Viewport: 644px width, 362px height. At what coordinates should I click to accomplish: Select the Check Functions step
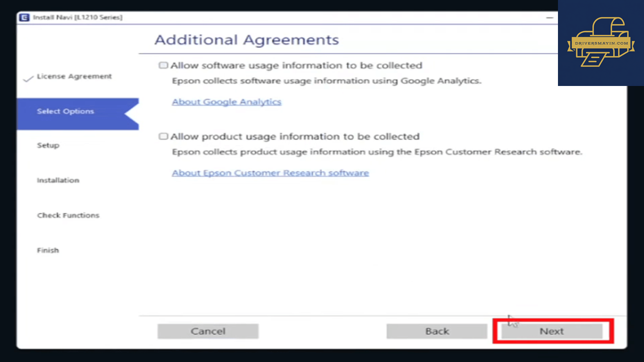(x=68, y=215)
